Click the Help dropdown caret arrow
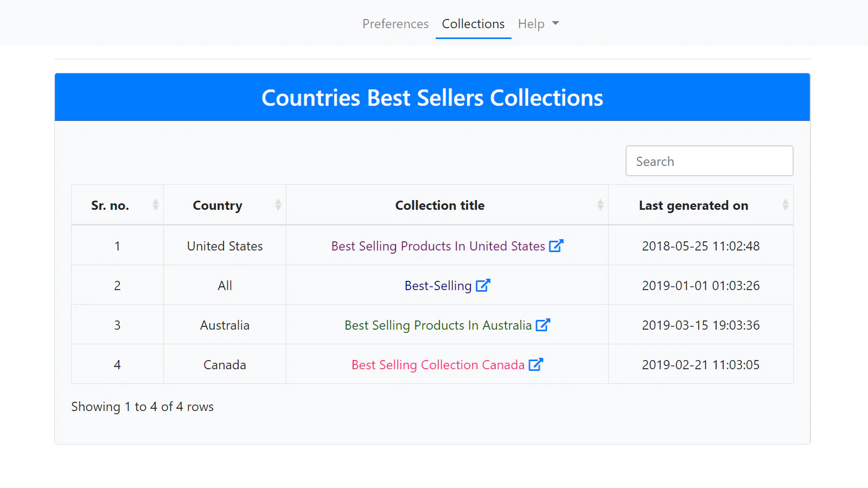Viewport: 868px width, 488px height. pyautogui.click(x=556, y=23)
